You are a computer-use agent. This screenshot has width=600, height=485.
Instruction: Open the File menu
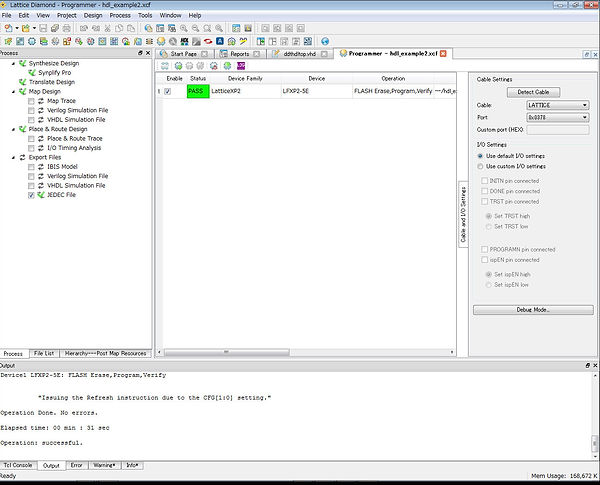tap(7, 16)
